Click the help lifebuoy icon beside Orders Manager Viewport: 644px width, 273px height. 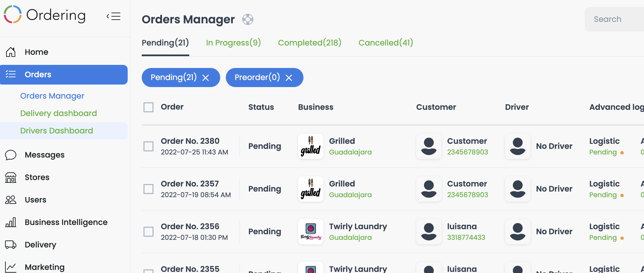point(248,19)
